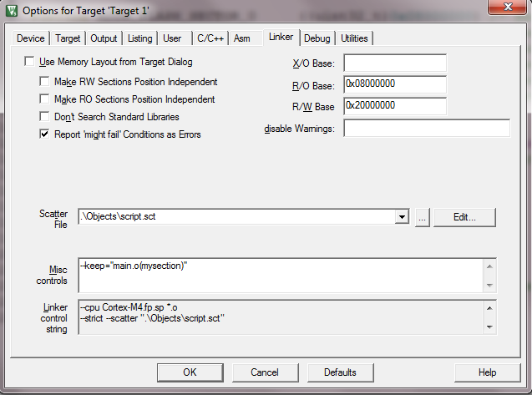Open the C/C++ tab
532x395 pixels.
(210, 38)
